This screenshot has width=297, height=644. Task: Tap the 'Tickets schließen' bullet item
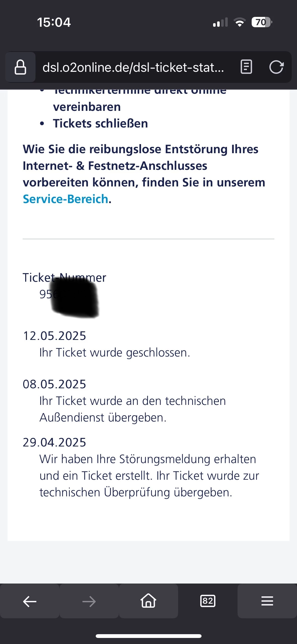(100, 123)
